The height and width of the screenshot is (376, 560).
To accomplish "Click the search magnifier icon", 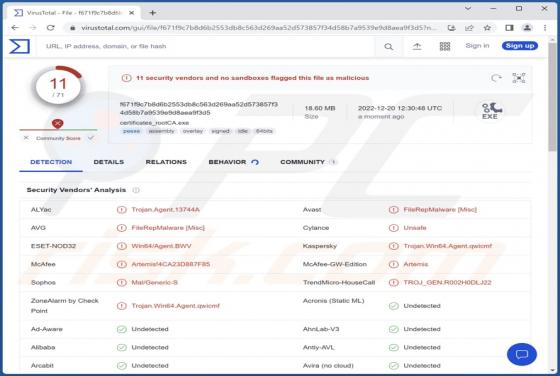I will 389,46.
